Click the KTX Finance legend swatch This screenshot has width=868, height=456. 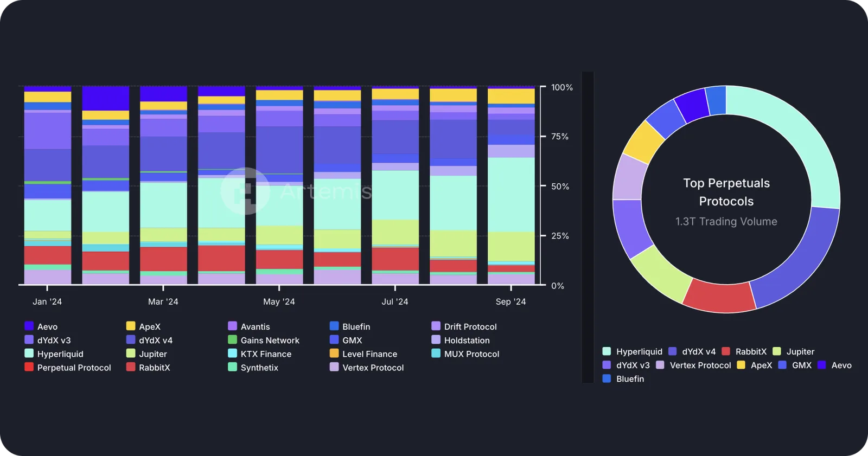point(232,353)
